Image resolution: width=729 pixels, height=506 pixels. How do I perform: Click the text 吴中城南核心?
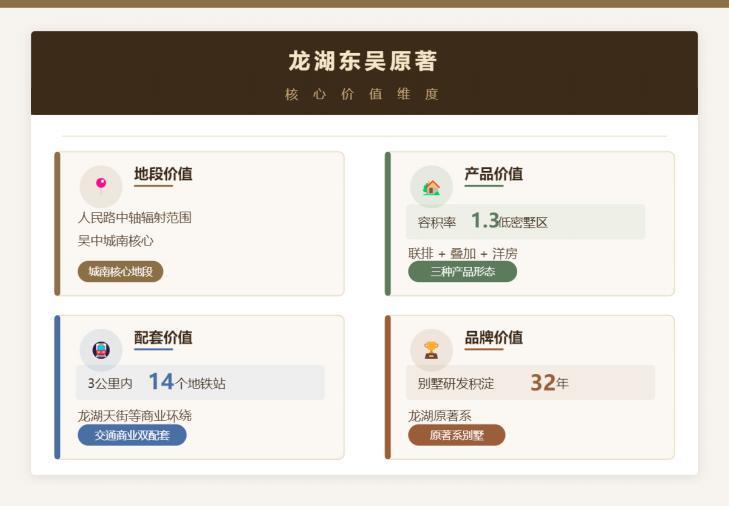coord(115,241)
